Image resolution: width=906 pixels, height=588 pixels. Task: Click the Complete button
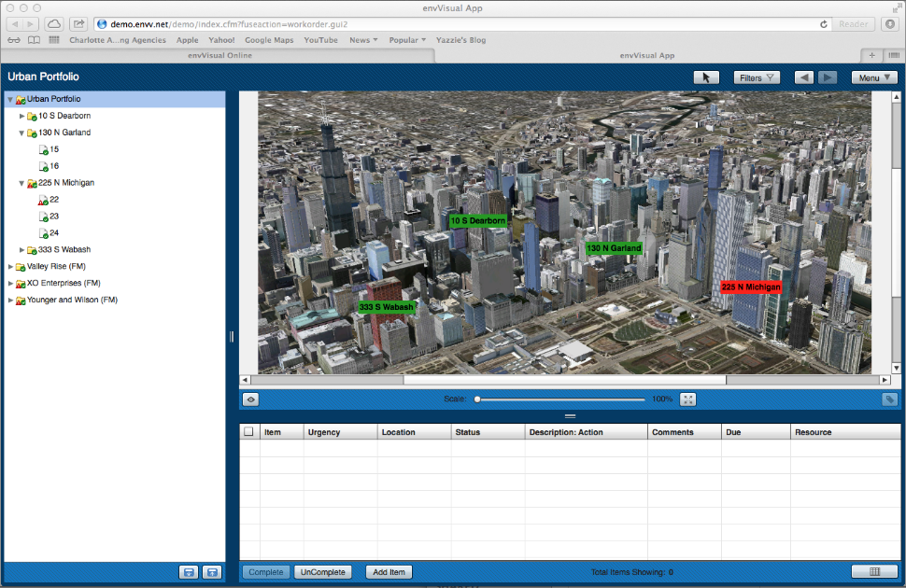click(266, 572)
